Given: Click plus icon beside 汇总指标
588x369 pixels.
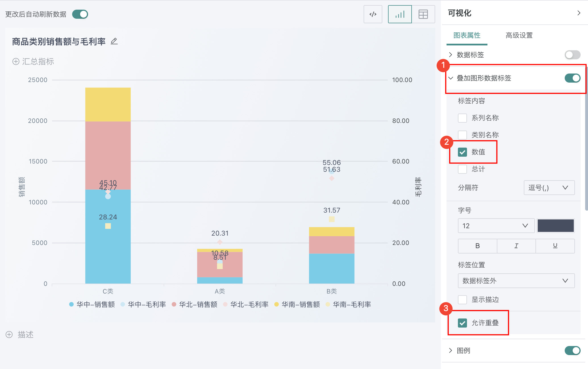Looking at the screenshot, I should click(16, 62).
